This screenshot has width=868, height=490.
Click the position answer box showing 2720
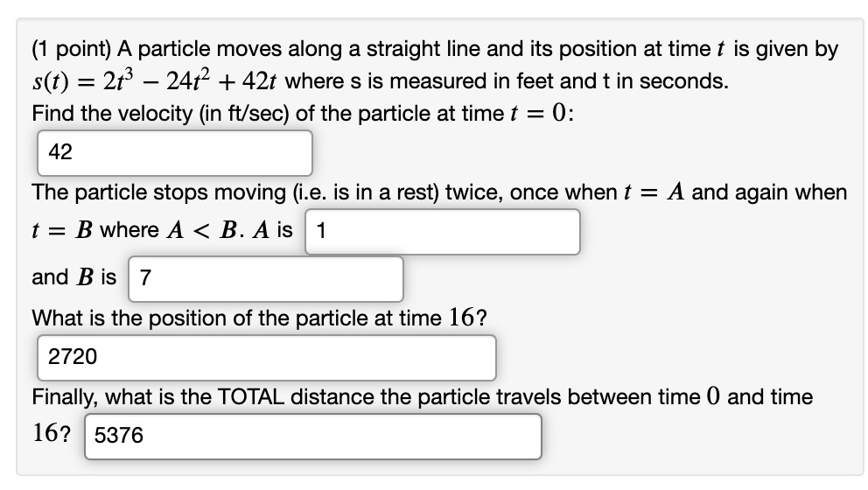click(267, 357)
